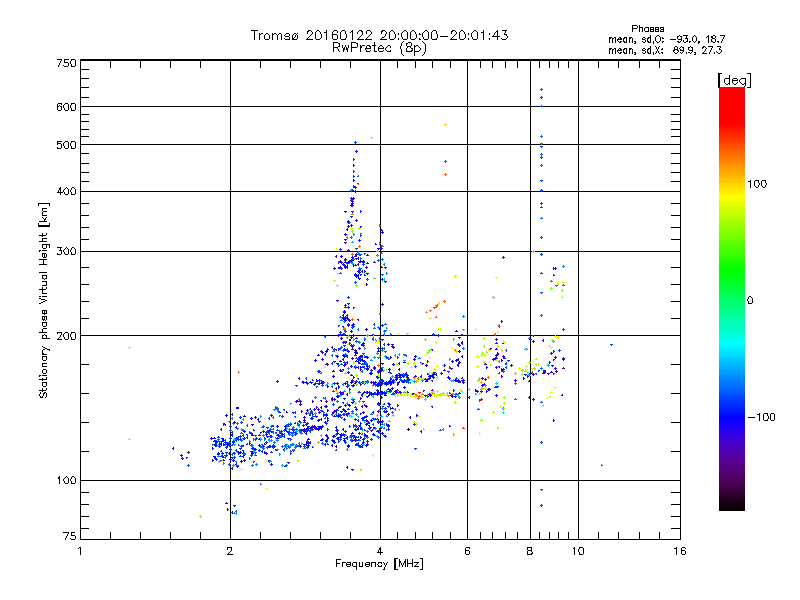Click the colorbar tick label "0"
800x600 pixels.
click(750, 300)
